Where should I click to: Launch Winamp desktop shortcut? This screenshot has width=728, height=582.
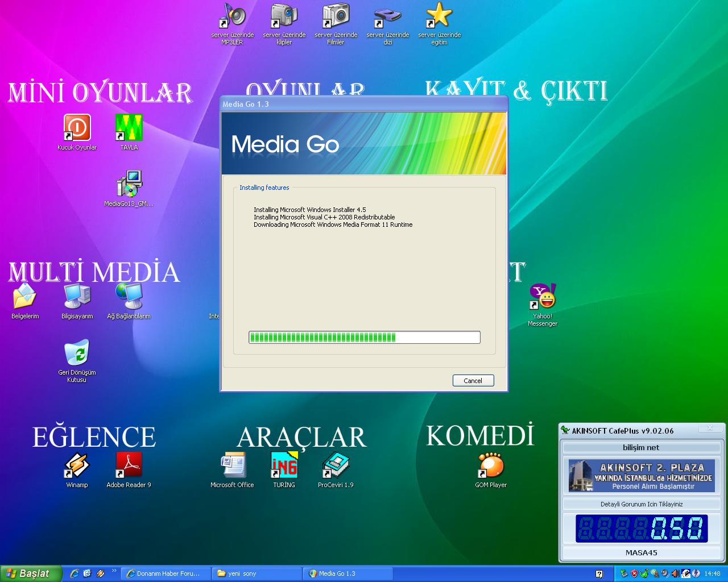77,470
